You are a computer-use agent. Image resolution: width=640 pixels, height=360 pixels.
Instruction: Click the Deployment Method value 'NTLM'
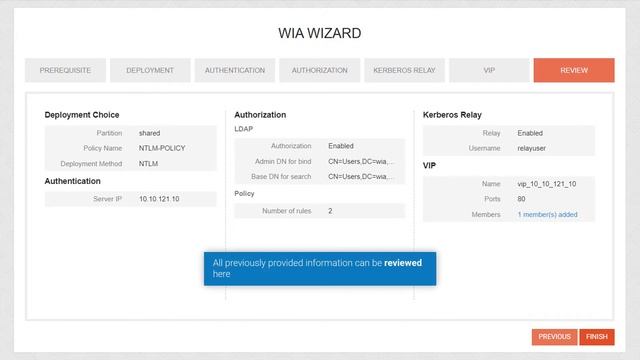click(x=148, y=164)
